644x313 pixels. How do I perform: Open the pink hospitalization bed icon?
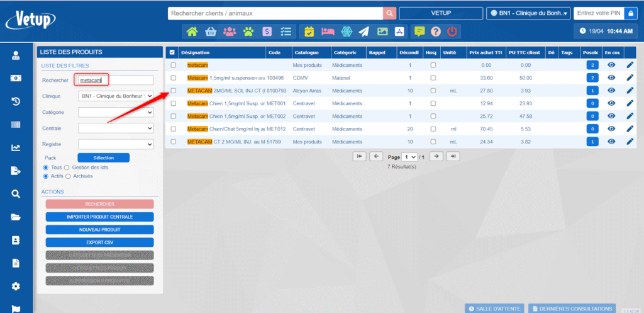click(327, 31)
